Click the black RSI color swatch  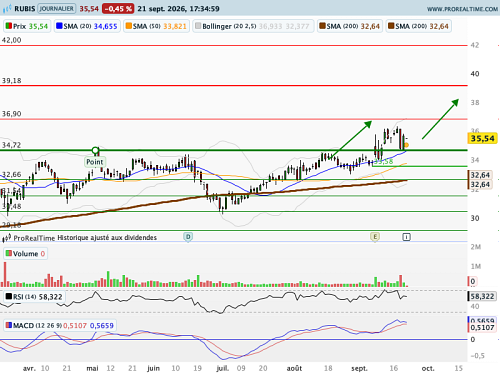click(9, 296)
